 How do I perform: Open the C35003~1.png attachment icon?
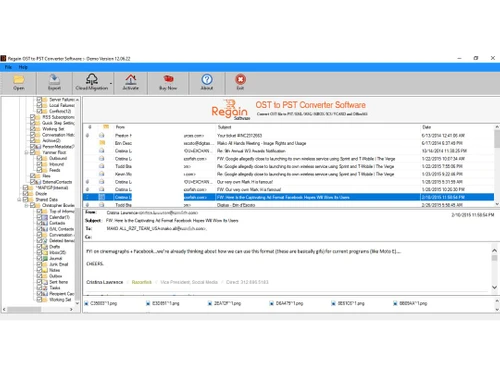[x=86, y=303]
